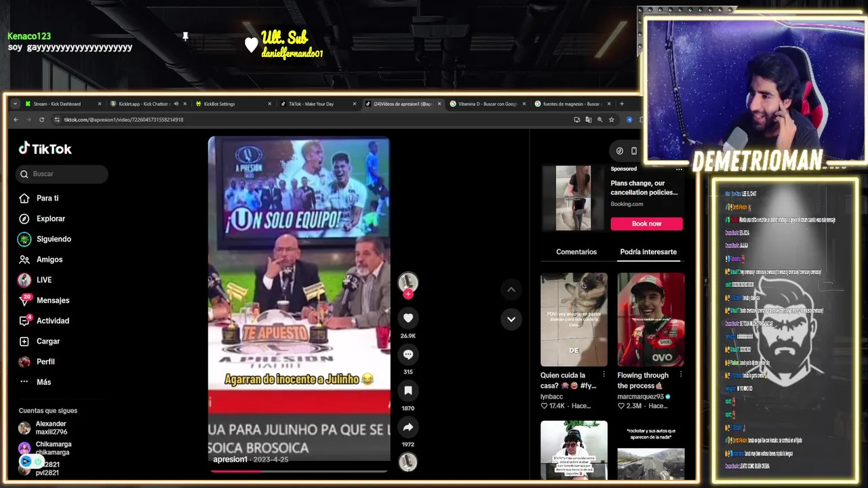Image resolution: width=868 pixels, height=488 pixels.
Task: Save video with bookmark icon
Action: click(408, 390)
